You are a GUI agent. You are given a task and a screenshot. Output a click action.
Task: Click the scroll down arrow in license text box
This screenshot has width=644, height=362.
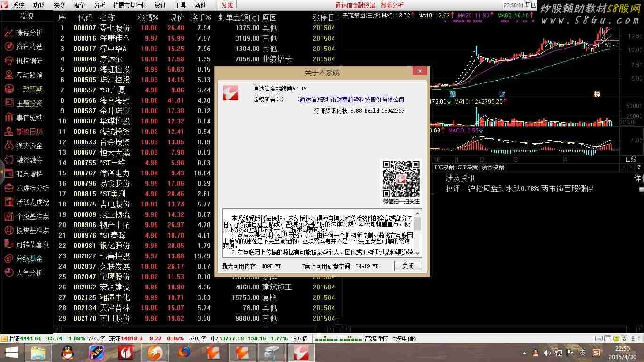(x=417, y=253)
